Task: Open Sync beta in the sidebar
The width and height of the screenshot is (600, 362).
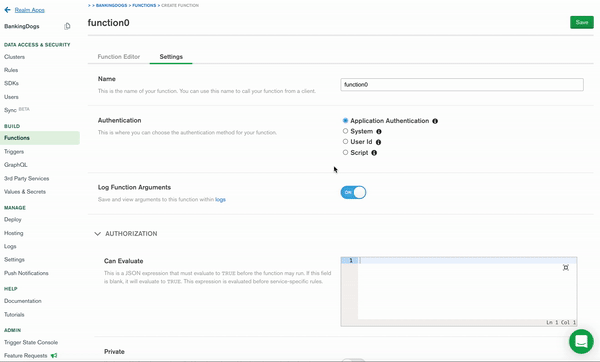Action: coord(17,110)
